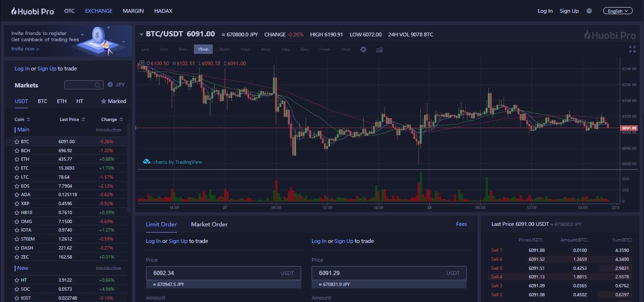Select Sell 7 order book row
644x302 pixels.
[560, 250]
